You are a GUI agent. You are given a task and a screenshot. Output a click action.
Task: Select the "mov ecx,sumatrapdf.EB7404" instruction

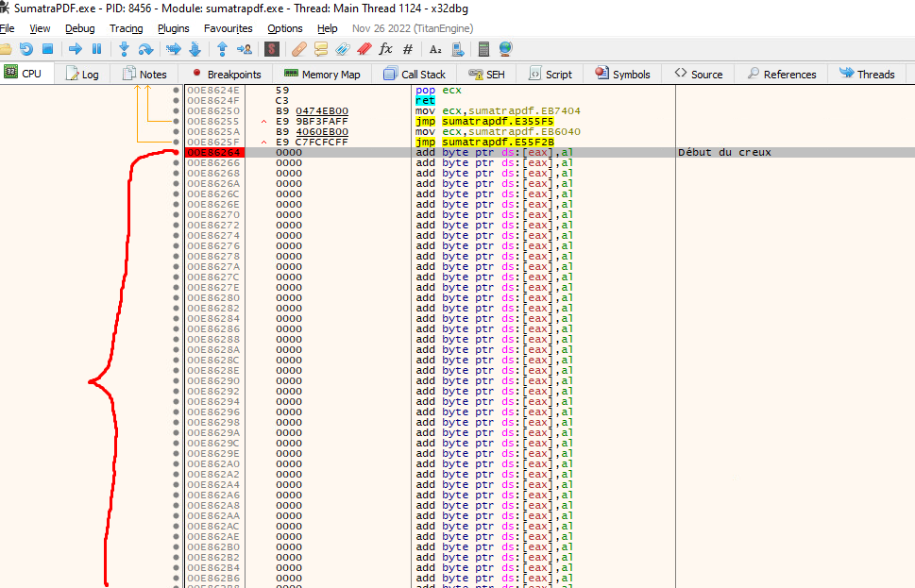click(499, 110)
